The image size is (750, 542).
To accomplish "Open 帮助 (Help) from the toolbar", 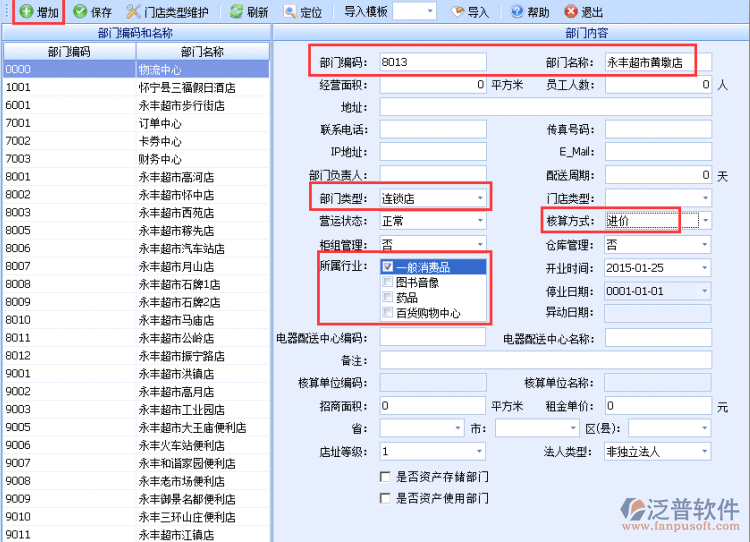I will click(x=517, y=12).
